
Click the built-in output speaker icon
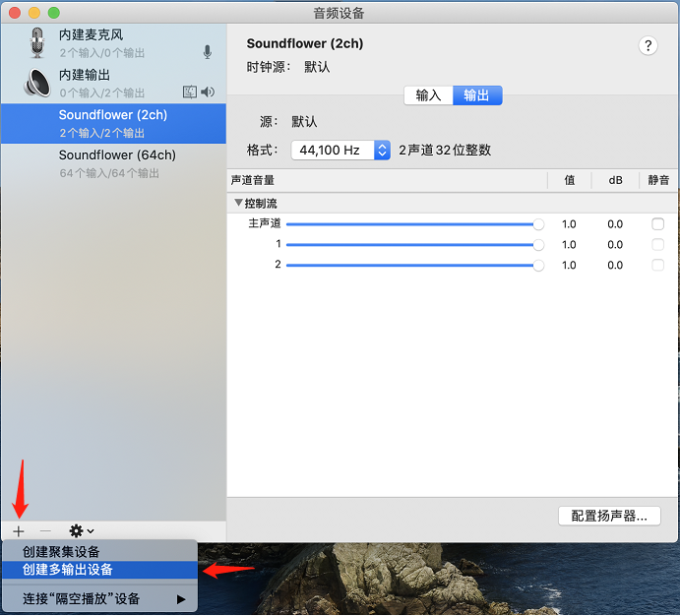37,83
